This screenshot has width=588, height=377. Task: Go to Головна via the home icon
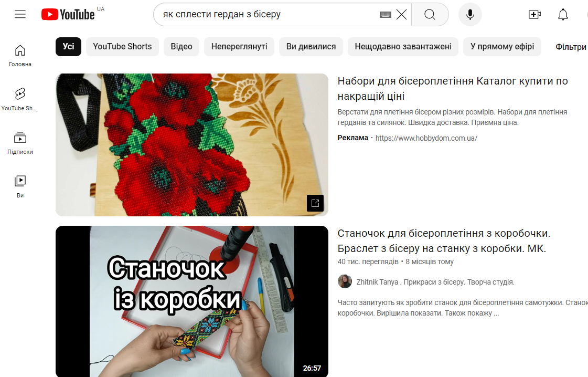(19, 50)
